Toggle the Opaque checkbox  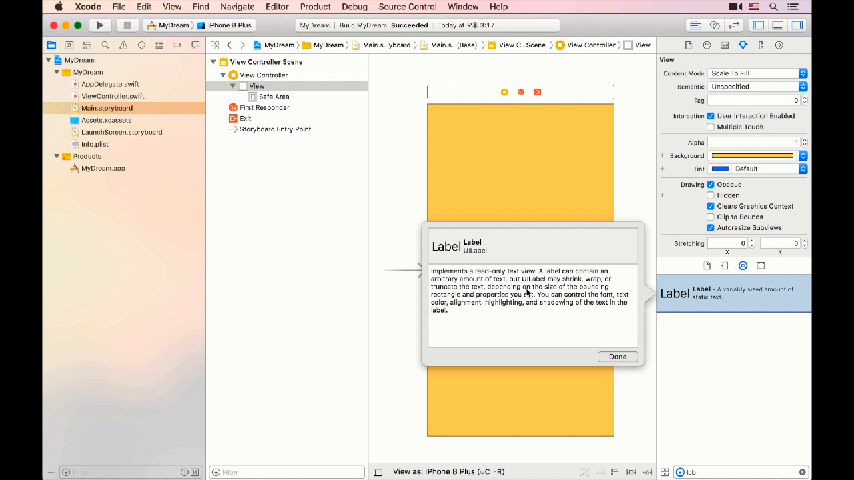coord(711,185)
